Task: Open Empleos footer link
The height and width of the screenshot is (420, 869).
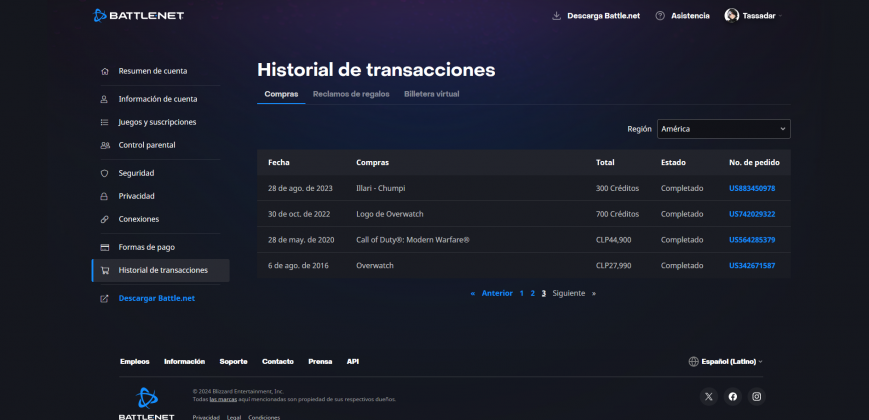Action: pos(135,361)
